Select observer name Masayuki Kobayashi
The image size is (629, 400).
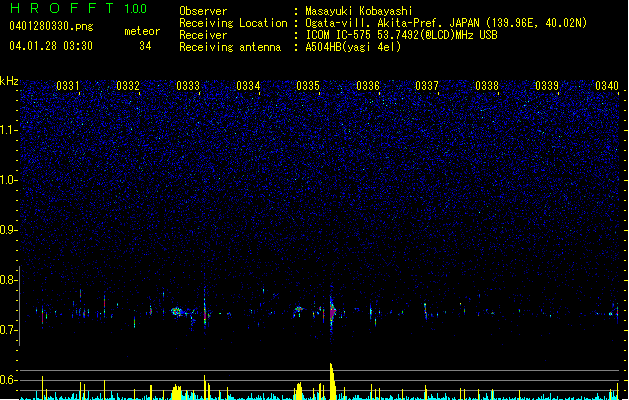coord(359,11)
